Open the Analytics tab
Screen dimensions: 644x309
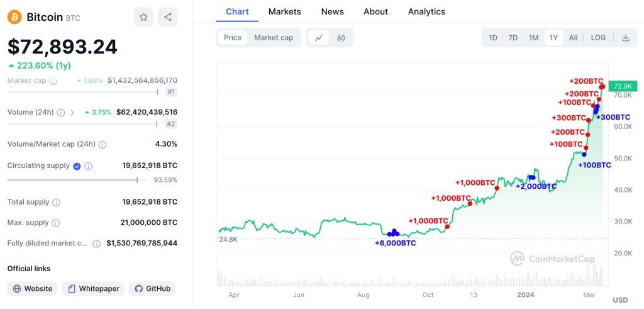tap(426, 11)
